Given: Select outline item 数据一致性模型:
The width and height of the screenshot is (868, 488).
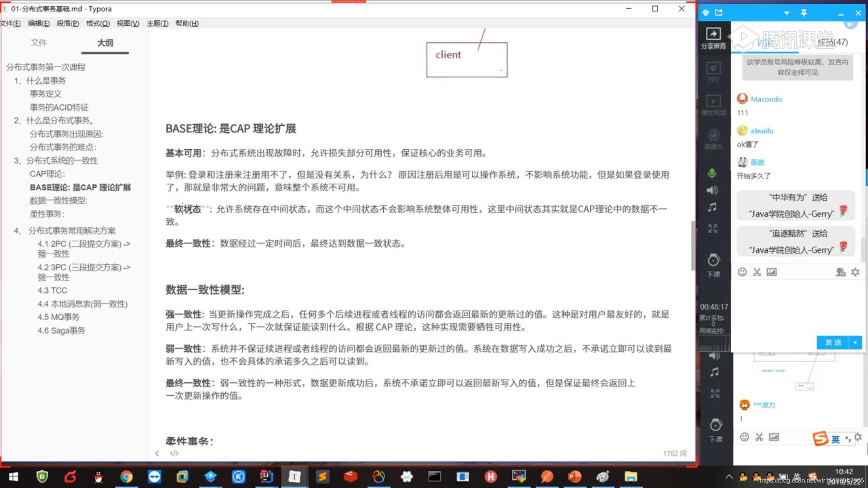Looking at the screenshot, I should pyautogui.click(x=59, y=200).
